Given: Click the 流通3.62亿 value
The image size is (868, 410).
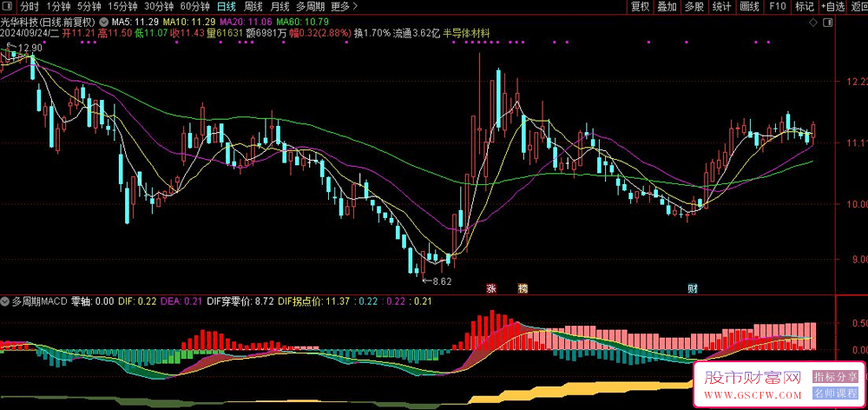Looking at the screenshot, I should (417, 33).
